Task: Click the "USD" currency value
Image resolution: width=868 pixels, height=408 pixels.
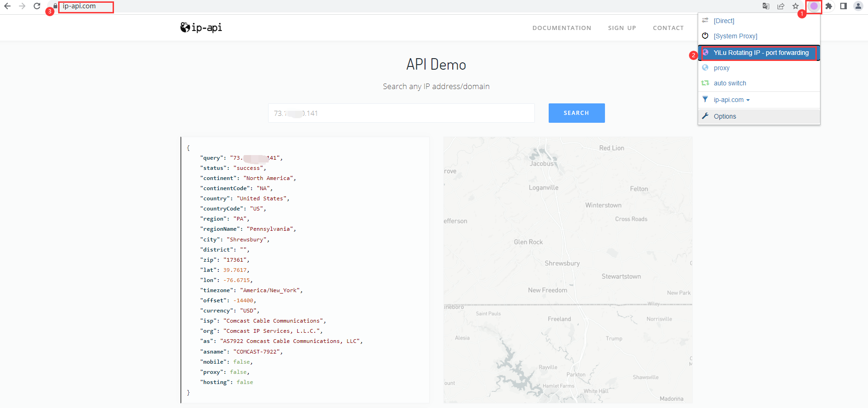Action: (248, 311)
